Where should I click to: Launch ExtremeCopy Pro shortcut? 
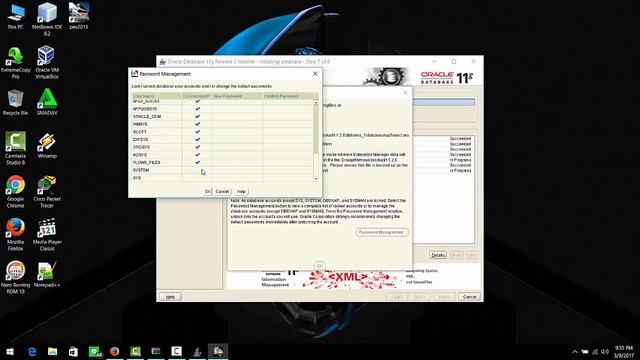click(16, 62)
